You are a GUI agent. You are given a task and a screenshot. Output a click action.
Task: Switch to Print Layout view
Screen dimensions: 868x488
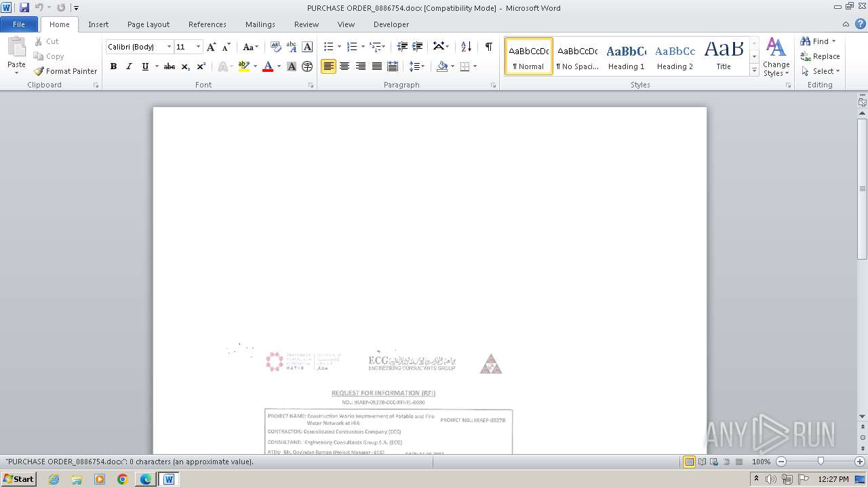pos(690,462)
